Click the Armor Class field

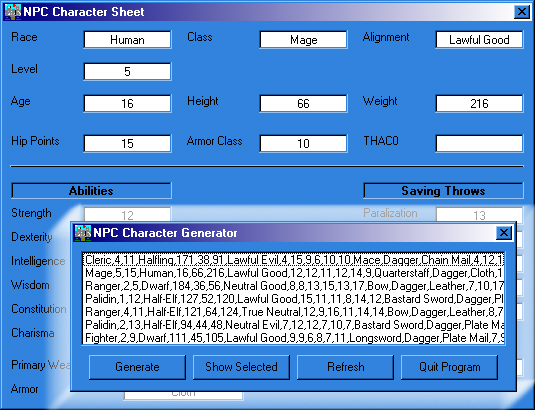(x=303, y=143)
